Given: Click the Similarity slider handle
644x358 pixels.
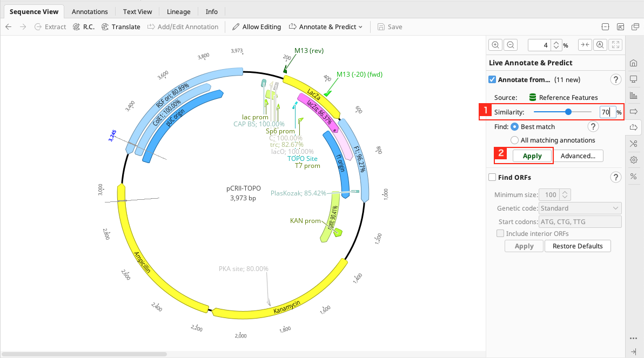Looking at the screenshot, I should [x=568, y=112].
